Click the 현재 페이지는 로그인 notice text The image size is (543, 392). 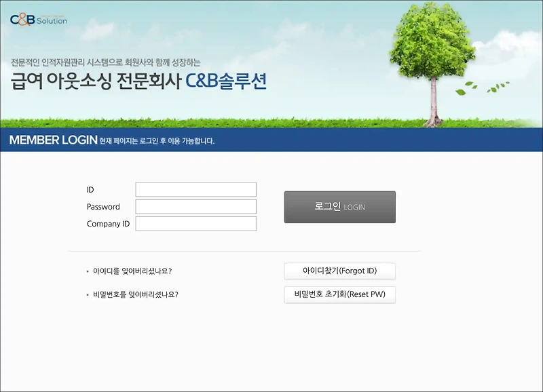[x=157, y=142]
